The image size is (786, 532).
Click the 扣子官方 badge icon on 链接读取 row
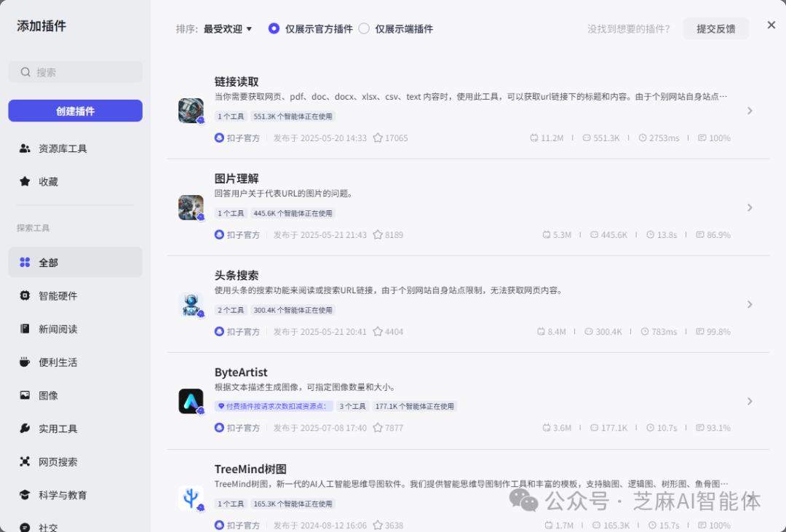(219, 138)
